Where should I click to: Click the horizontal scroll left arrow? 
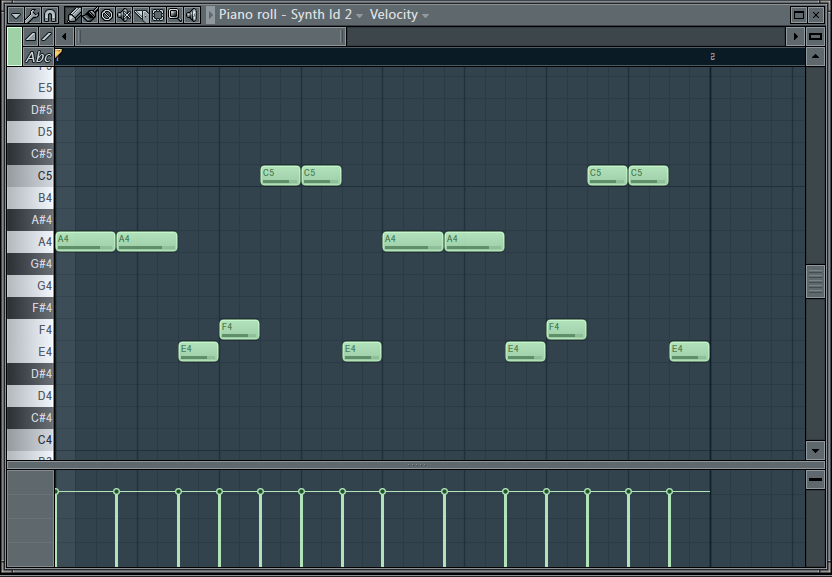click(x=64, y=36)
